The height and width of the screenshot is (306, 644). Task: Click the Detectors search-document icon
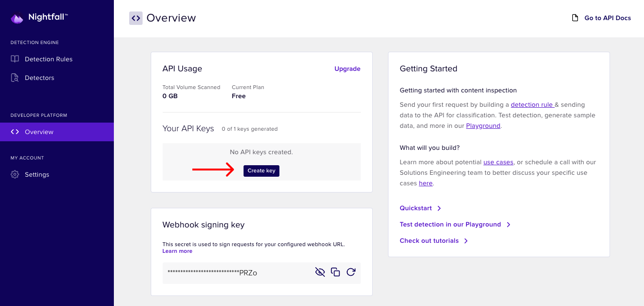15,78
